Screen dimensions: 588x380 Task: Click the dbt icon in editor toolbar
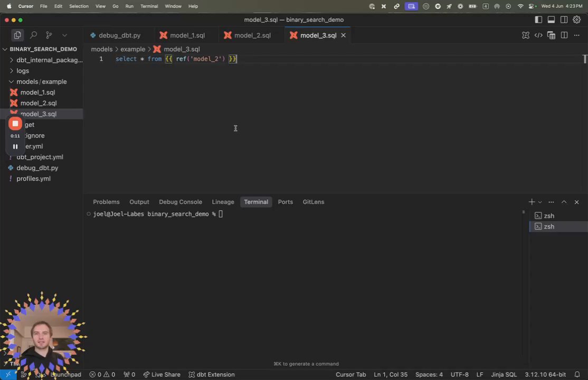point(525,35)
